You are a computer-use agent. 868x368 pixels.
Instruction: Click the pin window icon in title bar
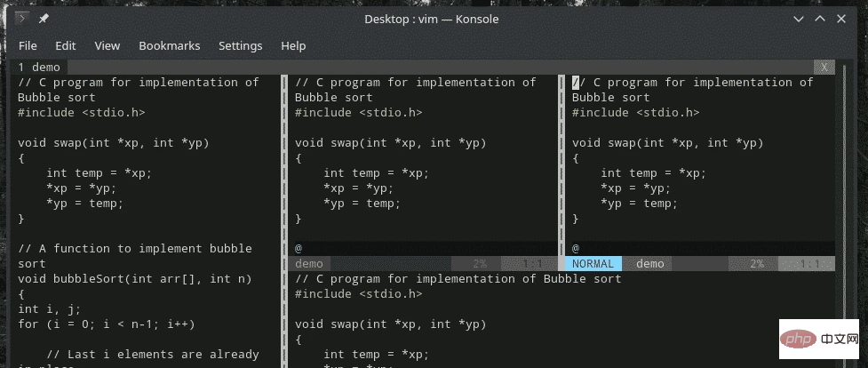(x=44, y=19)
